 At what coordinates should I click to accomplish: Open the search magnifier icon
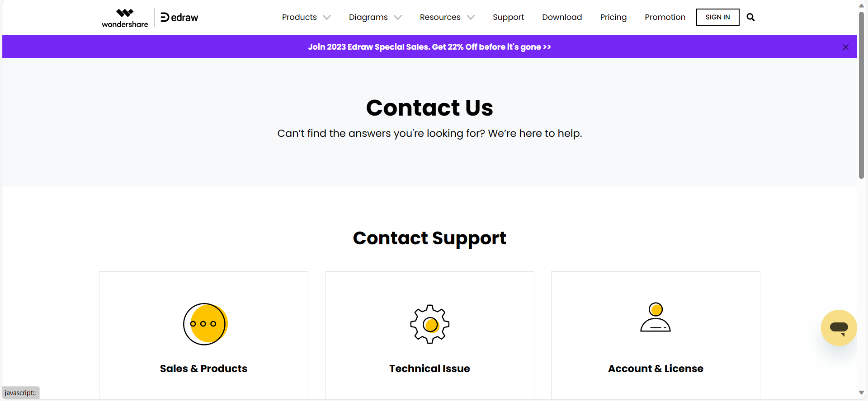click(x=750, y=17)
